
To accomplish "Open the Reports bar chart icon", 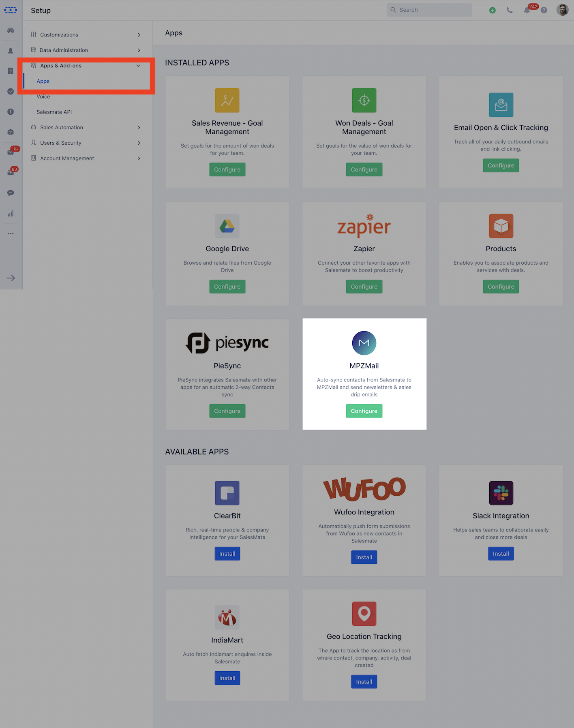I will (11, 213).
